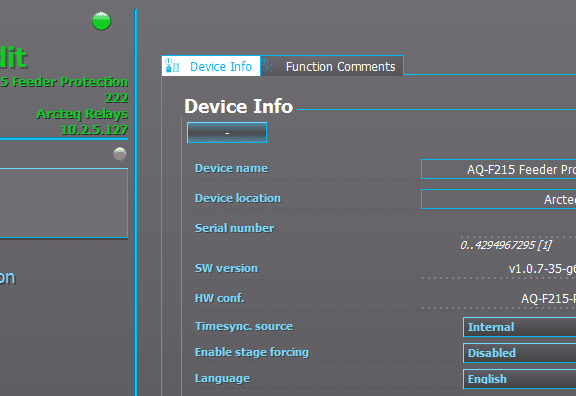This screenshot has width=576, height=396.
Task: Click the SW version value v1.0.7-35
Action: tap(542, 269)
